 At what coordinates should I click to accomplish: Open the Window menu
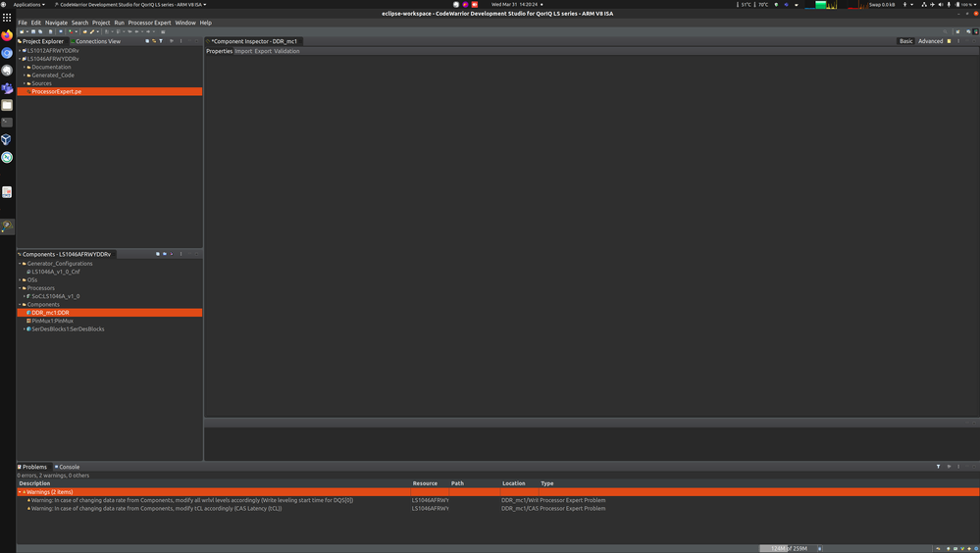(x=185, y=23)
